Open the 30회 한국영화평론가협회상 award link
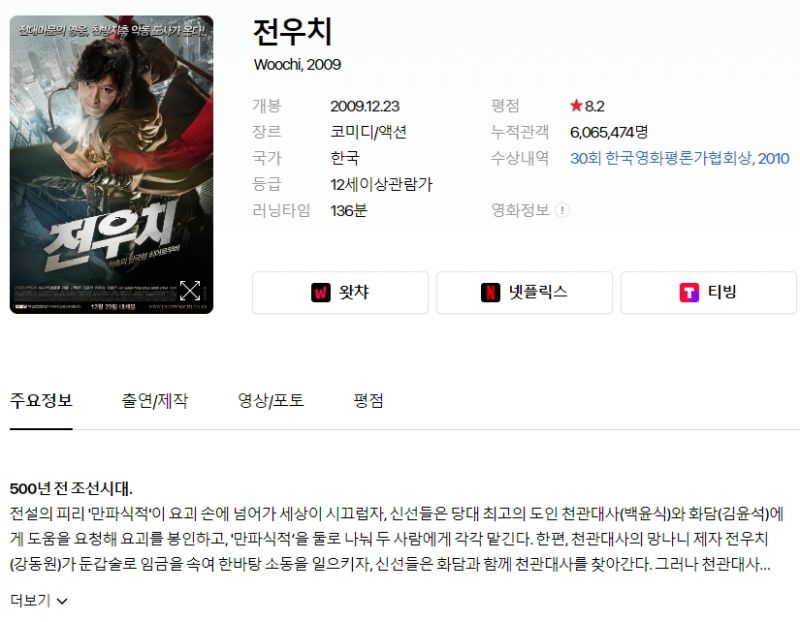800x622 pixels. click(680, 158)
